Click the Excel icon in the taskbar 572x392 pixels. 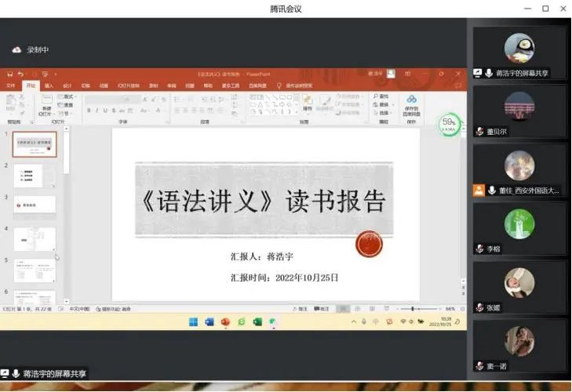[257, 322]
